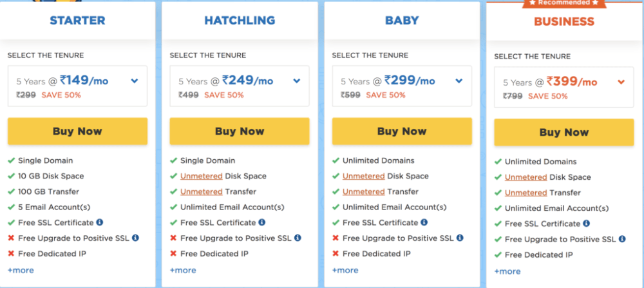Click info icon beside Hatchling Free SSL Certificate
Image resolution: width=644 pixels, height=288 pixels.
pyautogui.click(x=262, y=222)
